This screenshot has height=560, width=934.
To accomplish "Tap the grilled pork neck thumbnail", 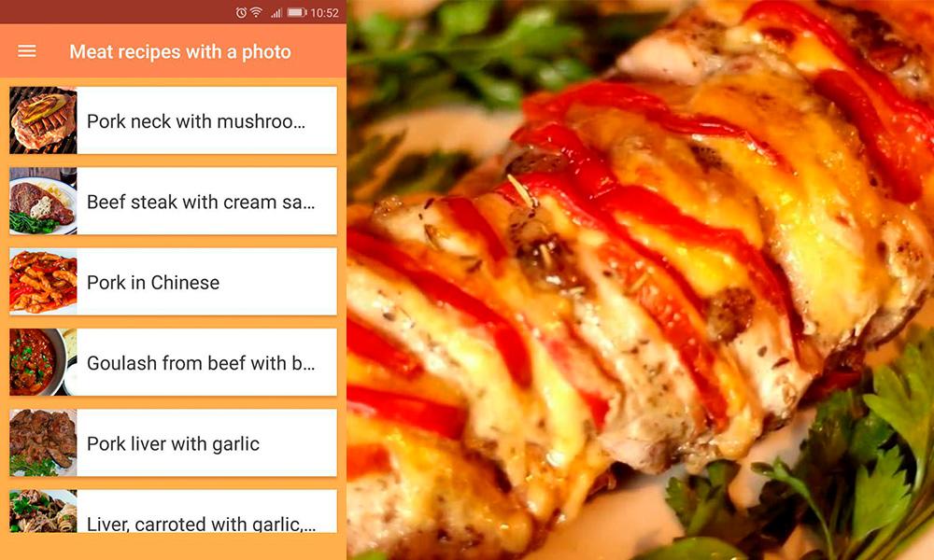I will click(x=43, y=120).
